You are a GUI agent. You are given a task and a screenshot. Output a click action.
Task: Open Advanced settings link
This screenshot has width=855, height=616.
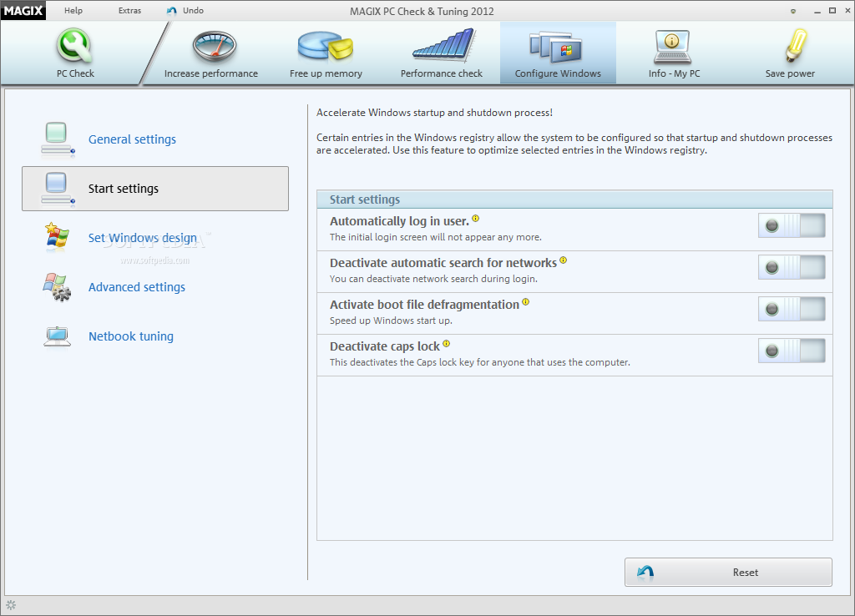tap(137, 287)
